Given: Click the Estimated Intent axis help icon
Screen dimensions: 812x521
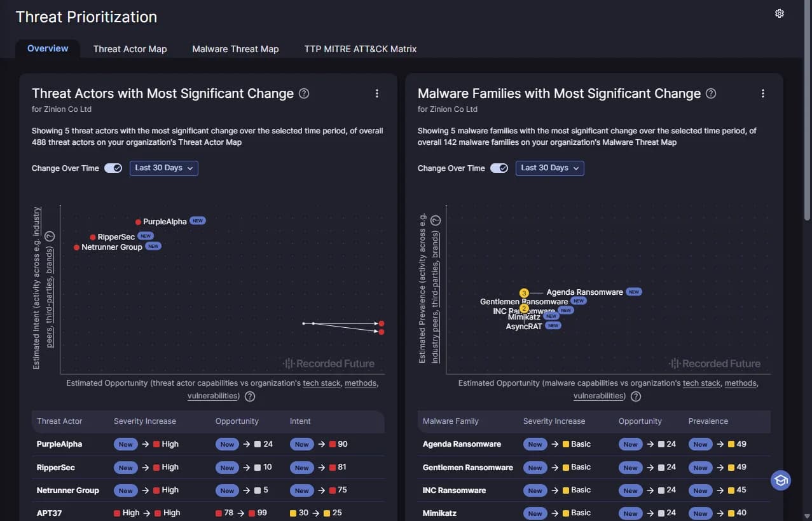Looking at the screenshot, I should pyautogui.click(x=50, y=236).
